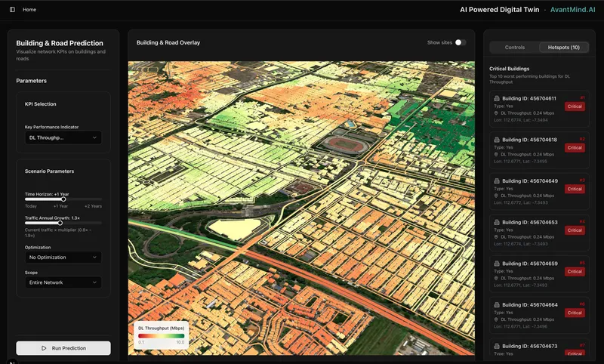Adjust the Time Horizon slider handle
The width and height of the screenshot is (604, 364).
click(63, 199)
